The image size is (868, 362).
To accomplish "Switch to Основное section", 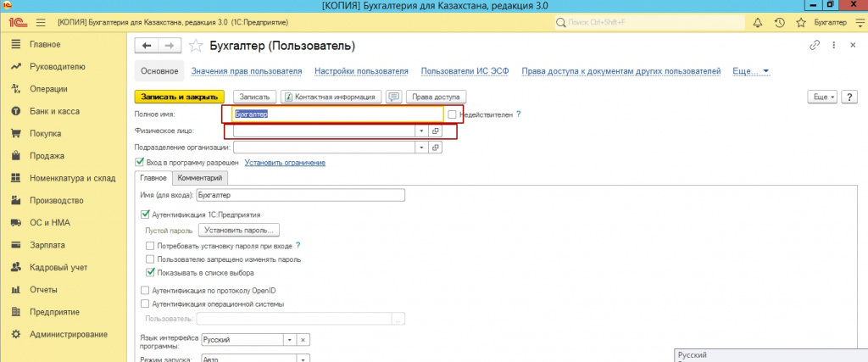I will 159,71.
